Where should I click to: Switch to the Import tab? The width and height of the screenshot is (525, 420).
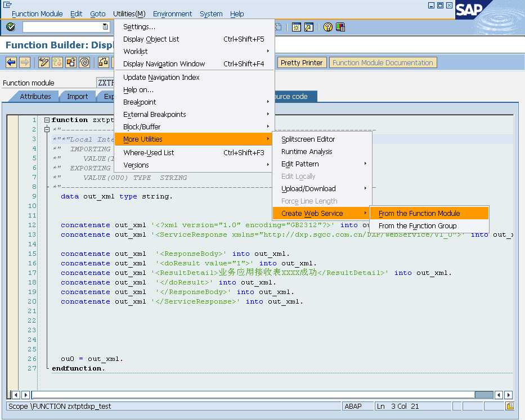click(x=77, y=96)
